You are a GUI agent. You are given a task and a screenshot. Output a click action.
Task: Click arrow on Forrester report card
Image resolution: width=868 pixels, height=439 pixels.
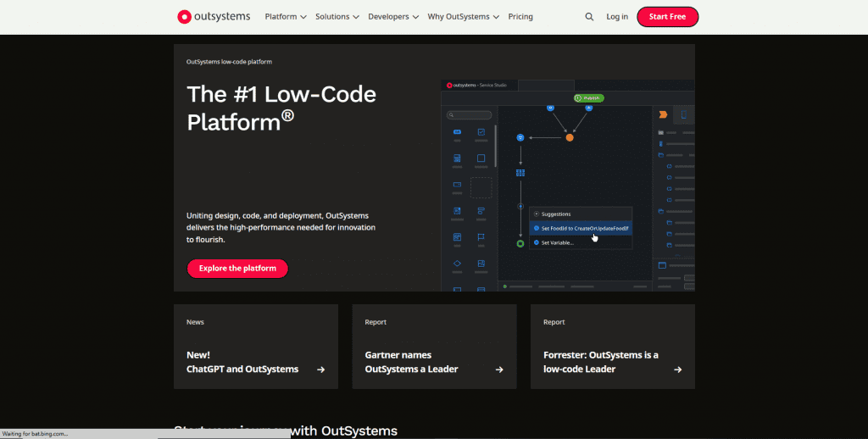(x=677, y=370)
